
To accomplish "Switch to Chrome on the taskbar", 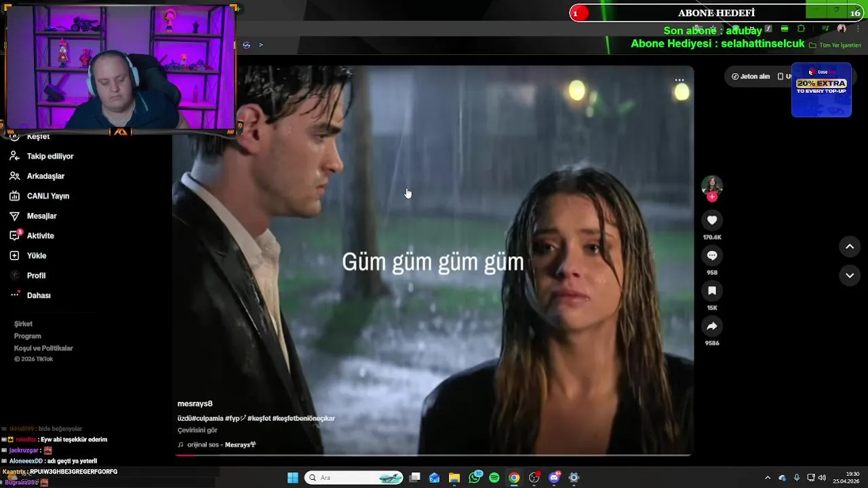I will click(514, 478).
